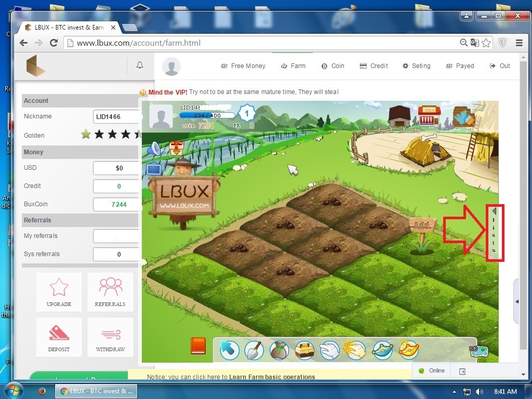Image resolution: width=532 pixels, height=399 pixels.
Task: Click the brown barn warehouse building
Action: click(x=400, y=116)
